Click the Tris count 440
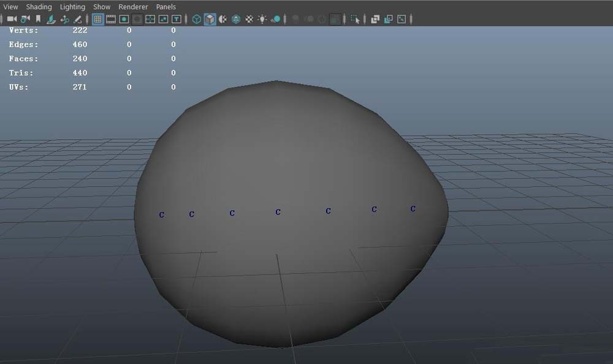The height and width of the screenshot is (364, 613). click(80, 73)
